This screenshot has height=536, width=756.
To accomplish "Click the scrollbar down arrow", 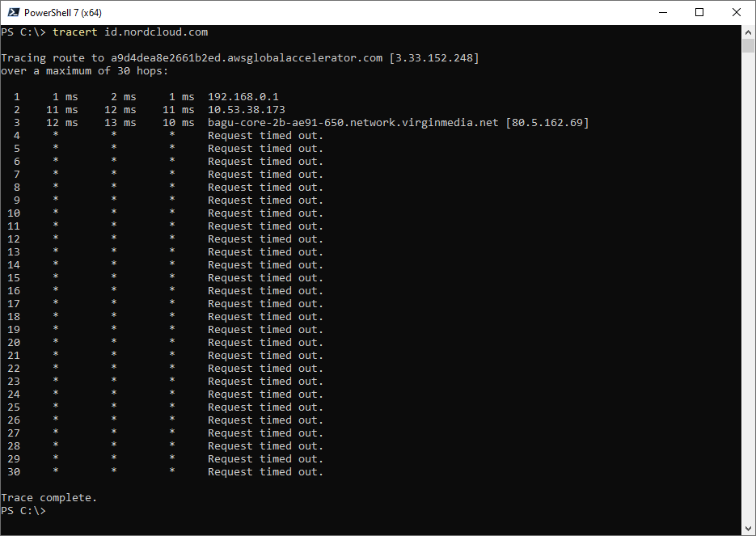I will pos(748,529).
